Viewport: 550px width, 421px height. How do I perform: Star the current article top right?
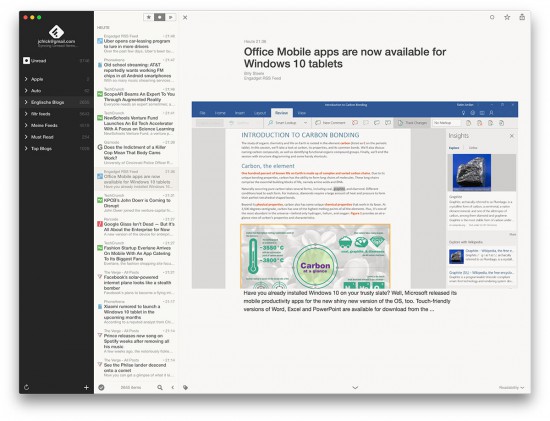(507, 17)
